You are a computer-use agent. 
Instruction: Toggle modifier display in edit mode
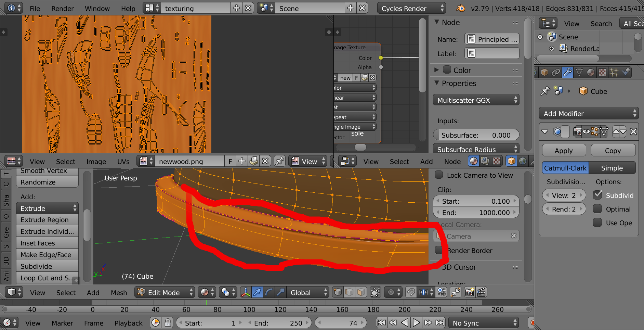click(595, 131)
